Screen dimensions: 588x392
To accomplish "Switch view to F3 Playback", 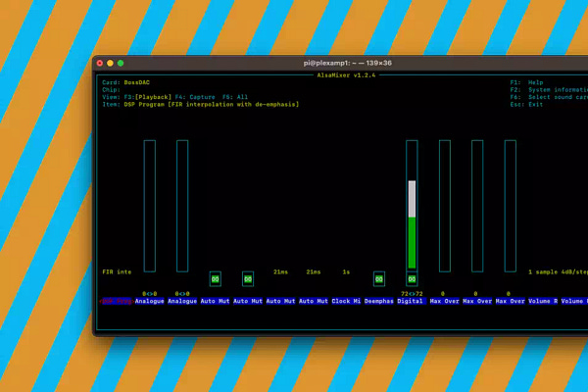I will coord(148,97).
